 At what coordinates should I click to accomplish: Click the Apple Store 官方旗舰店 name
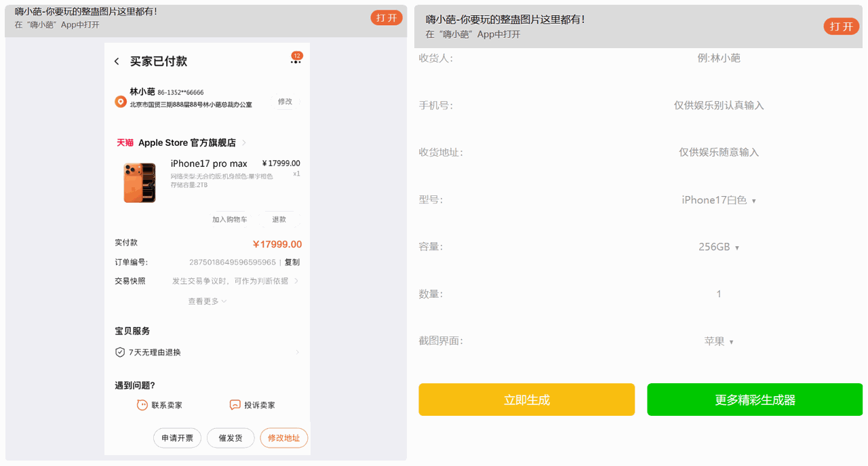click(187, 143)
